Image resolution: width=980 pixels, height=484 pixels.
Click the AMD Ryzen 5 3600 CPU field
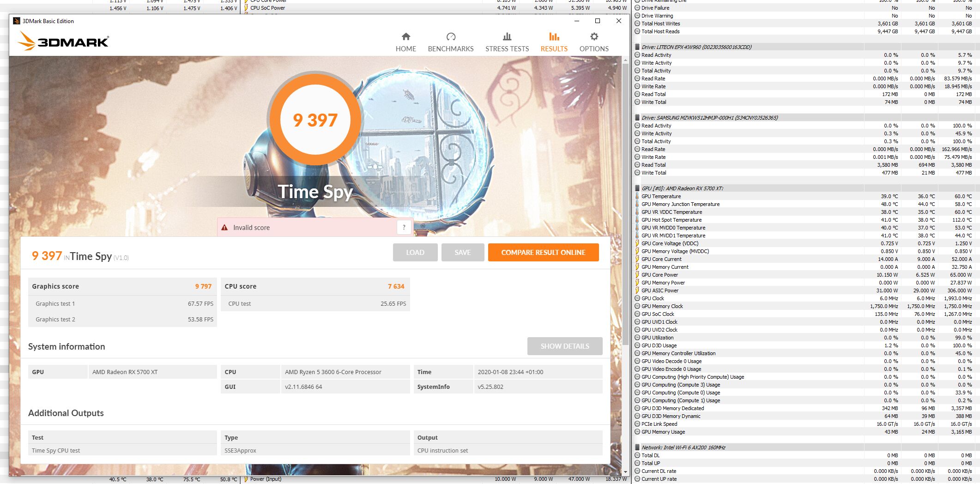pos(345,372)
